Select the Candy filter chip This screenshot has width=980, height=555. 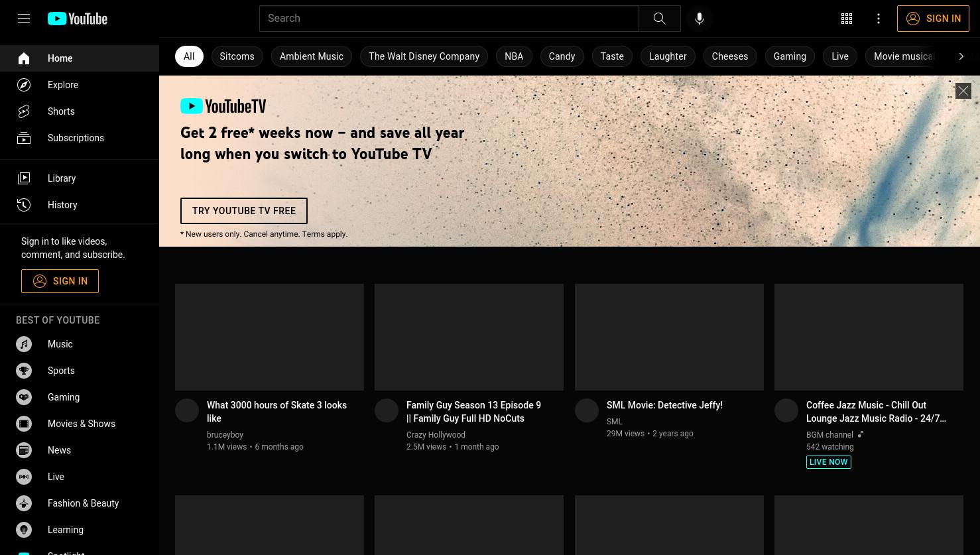click(562, 56)
